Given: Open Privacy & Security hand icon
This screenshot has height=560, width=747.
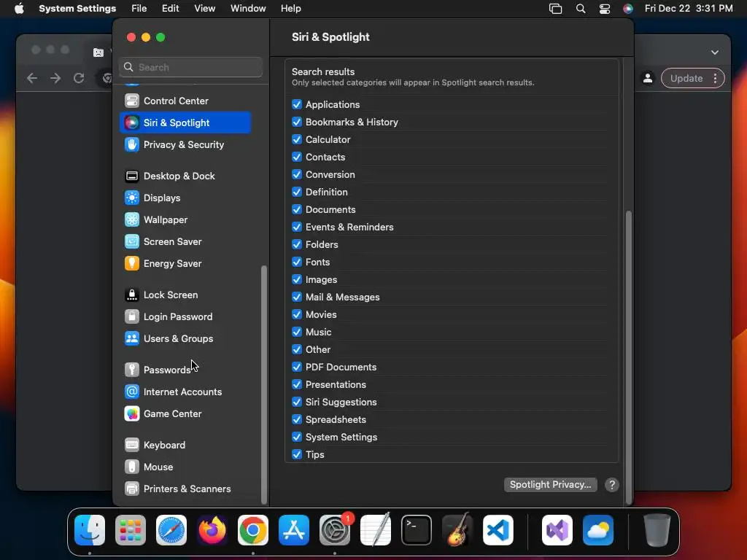Looking at the screenshot, I should point(132,145).
